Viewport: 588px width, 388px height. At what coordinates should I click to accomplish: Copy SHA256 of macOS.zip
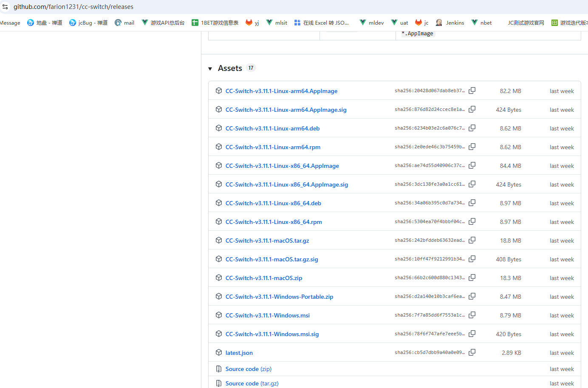[472, 278]
